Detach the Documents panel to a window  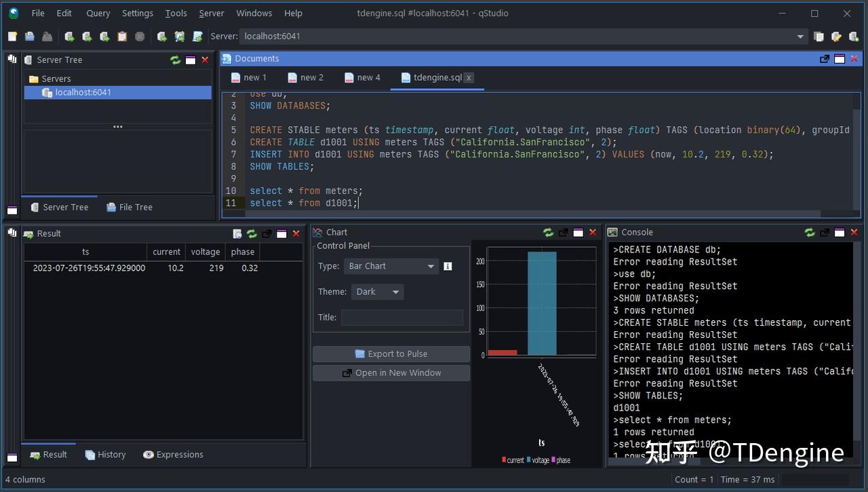point(825,58)
